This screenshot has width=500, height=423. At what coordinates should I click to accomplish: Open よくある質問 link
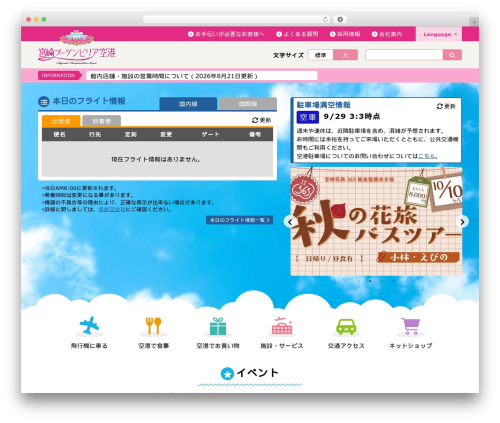pyautogui.click(x=297, y=34)
